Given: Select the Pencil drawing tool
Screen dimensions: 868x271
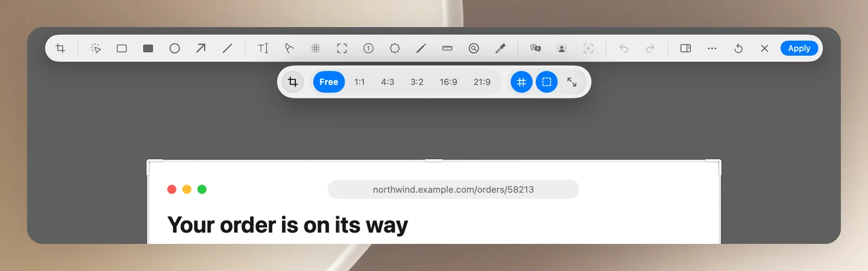Looking at the screenshot, I should click(x=421, y=48).
